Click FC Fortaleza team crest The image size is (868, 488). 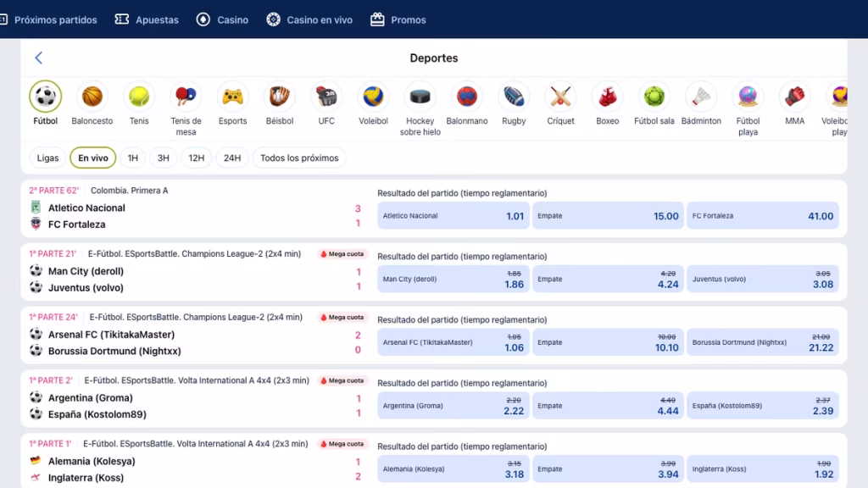tap(36, 224)
